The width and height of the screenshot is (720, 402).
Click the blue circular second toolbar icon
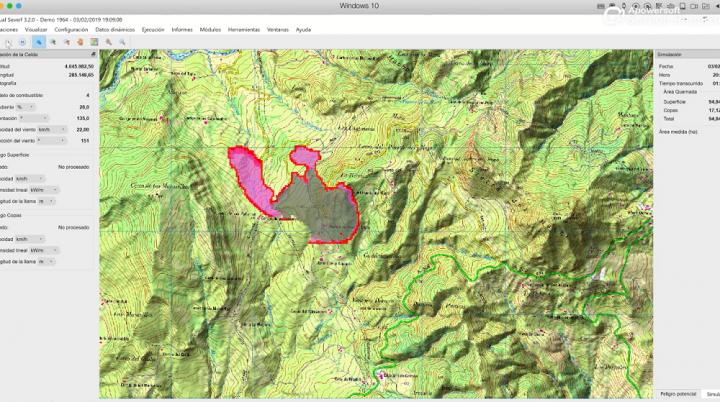tap(22, 42)
